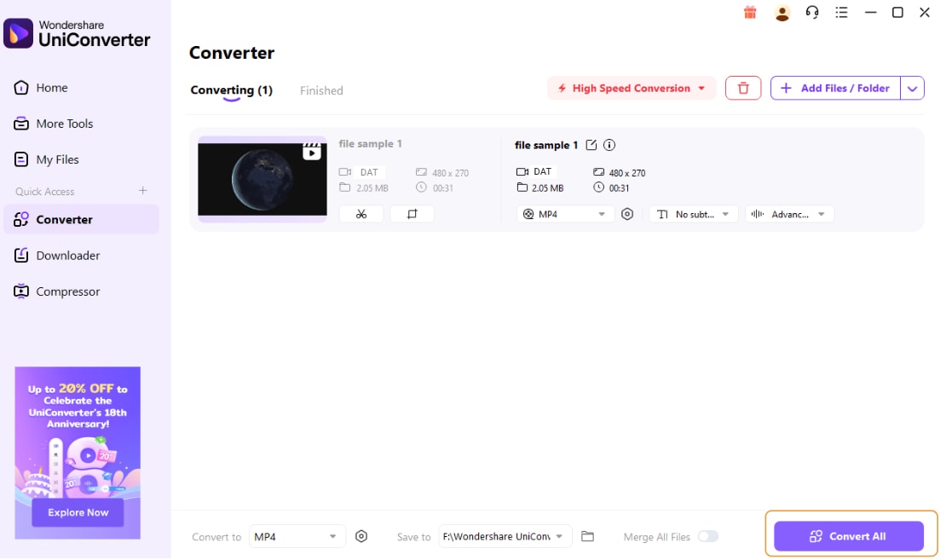The width and height of the screenshot is (946, 560).
Task: Open the Downloader tool
Action: click(57, 256)
